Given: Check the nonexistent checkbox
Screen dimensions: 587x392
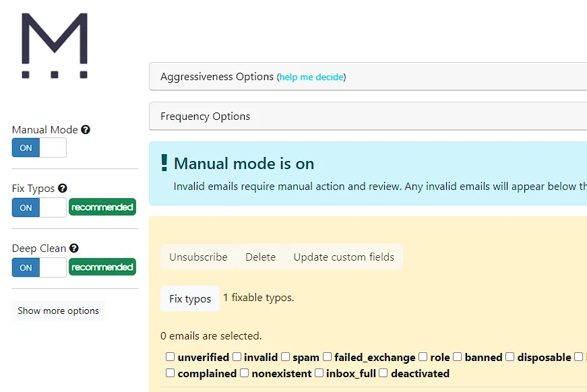Looking at the screenshot, I should click(x=244, y=373).
